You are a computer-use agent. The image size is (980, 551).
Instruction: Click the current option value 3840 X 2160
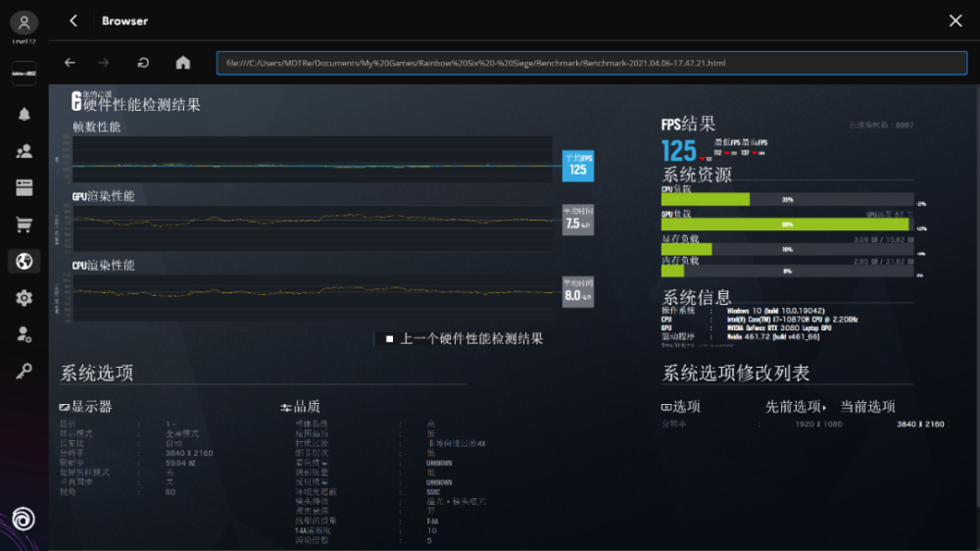[x=920, y=425]
